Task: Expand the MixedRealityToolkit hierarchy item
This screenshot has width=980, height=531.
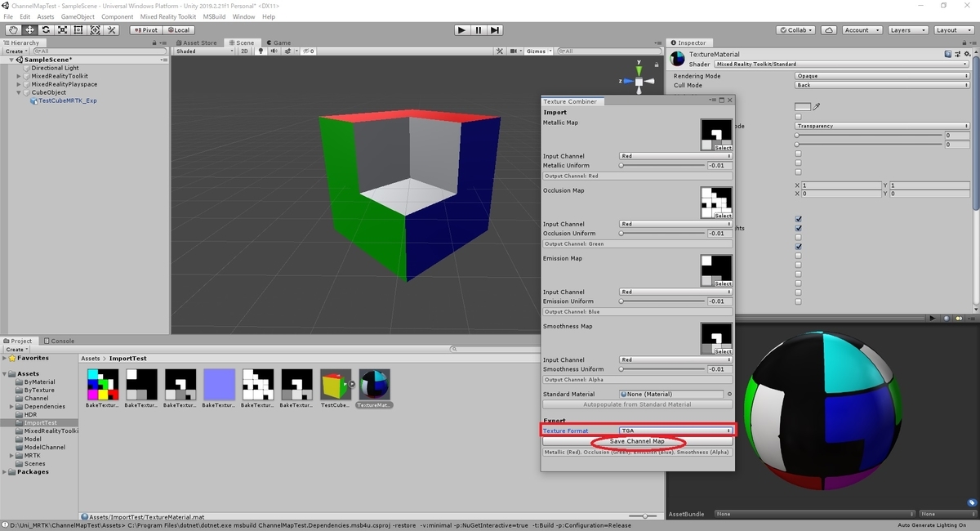Action: pos(19,76)
